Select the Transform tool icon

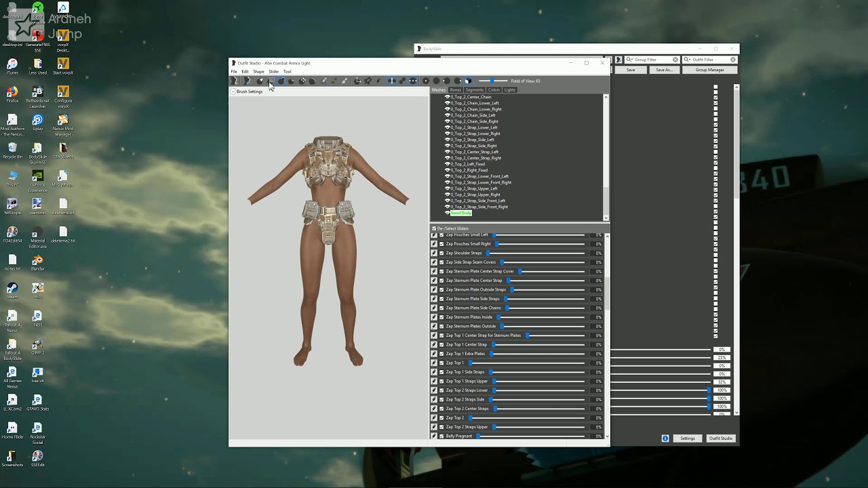click(357, 81)
